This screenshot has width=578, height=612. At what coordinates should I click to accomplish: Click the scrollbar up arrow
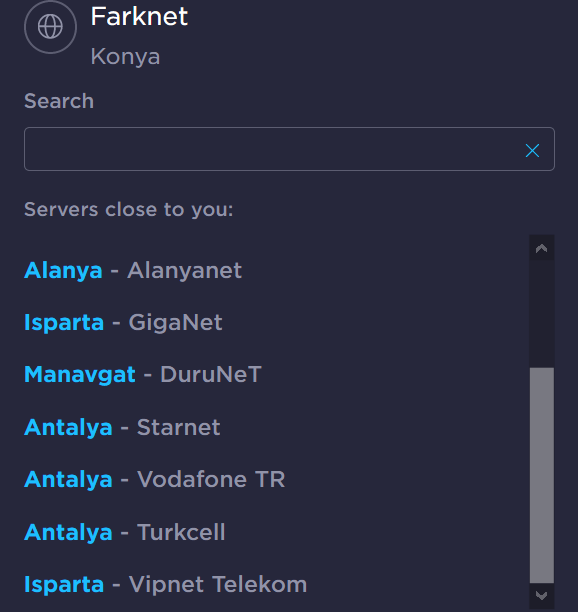(542, 248)
